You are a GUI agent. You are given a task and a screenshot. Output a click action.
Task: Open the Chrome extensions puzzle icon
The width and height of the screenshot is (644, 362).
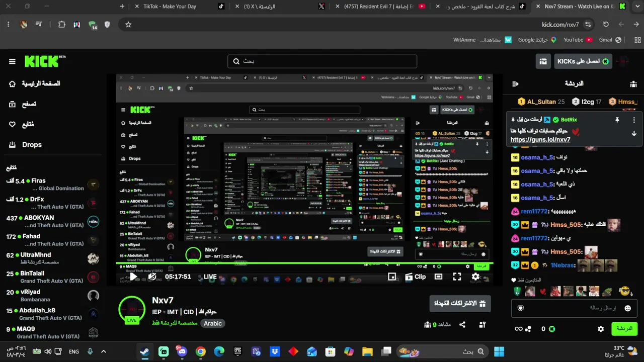61,24
